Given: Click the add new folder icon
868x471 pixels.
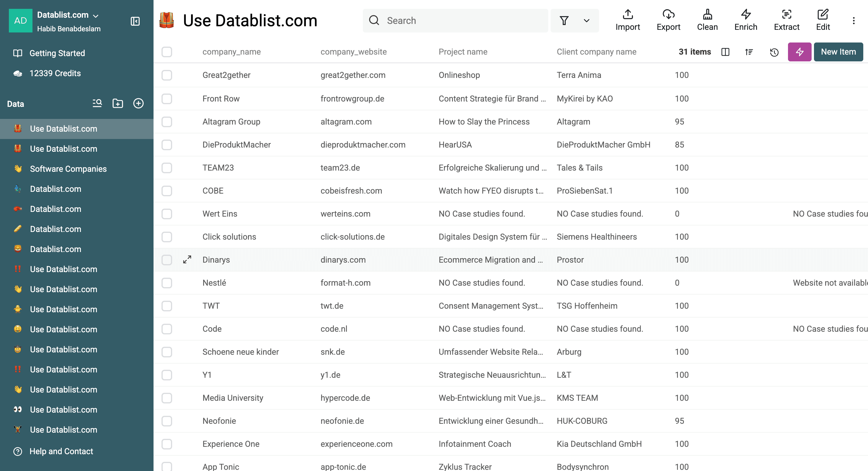Looking at the screenshot, I should [118, 103].
